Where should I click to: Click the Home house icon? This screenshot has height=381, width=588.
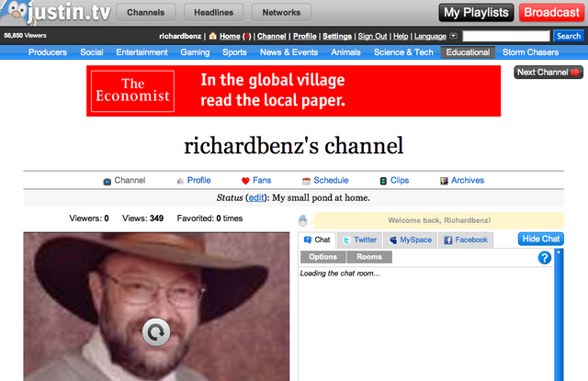click(213, 36)
